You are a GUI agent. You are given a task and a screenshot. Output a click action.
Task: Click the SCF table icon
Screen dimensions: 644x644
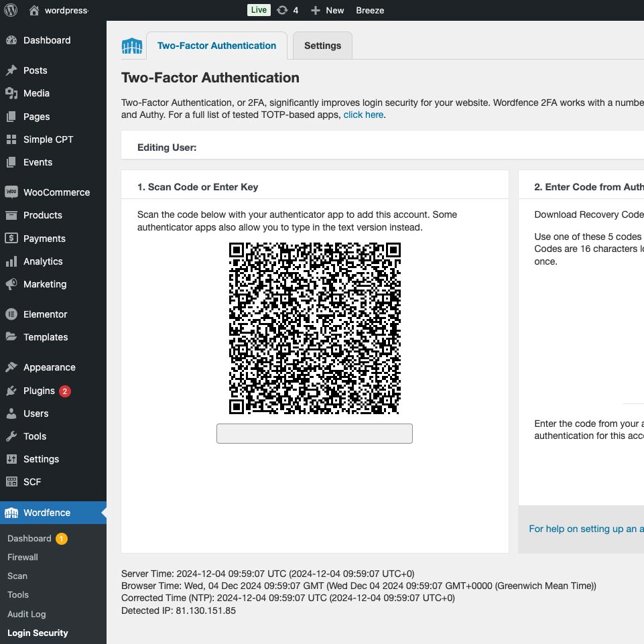[x=11, y=482]
